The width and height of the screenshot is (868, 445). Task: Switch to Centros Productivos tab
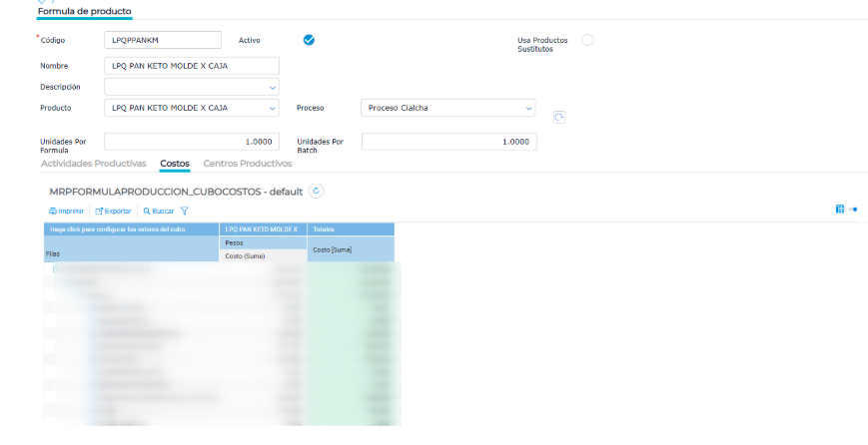tap(247, 163)
